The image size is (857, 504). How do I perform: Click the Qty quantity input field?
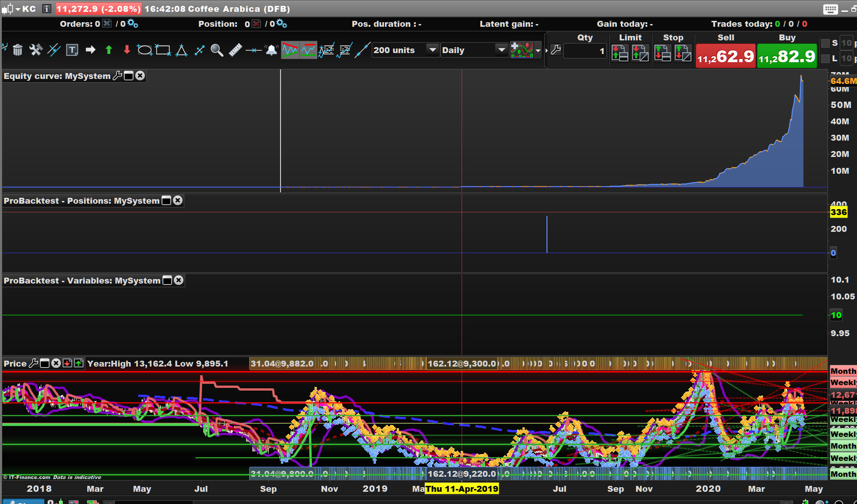point(585,51)
